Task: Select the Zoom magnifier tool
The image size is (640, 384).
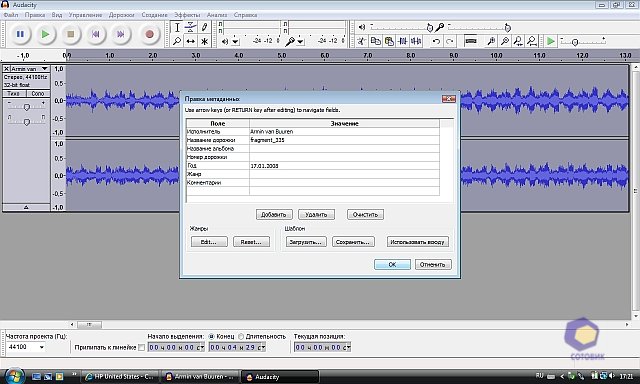Action: (x=177, y=41)
